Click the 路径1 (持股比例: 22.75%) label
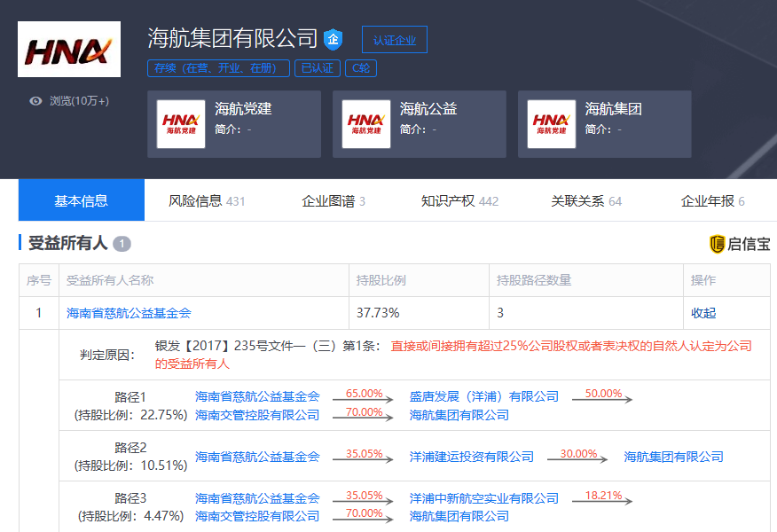Screen dimensions: 777x532 [130, 406]
